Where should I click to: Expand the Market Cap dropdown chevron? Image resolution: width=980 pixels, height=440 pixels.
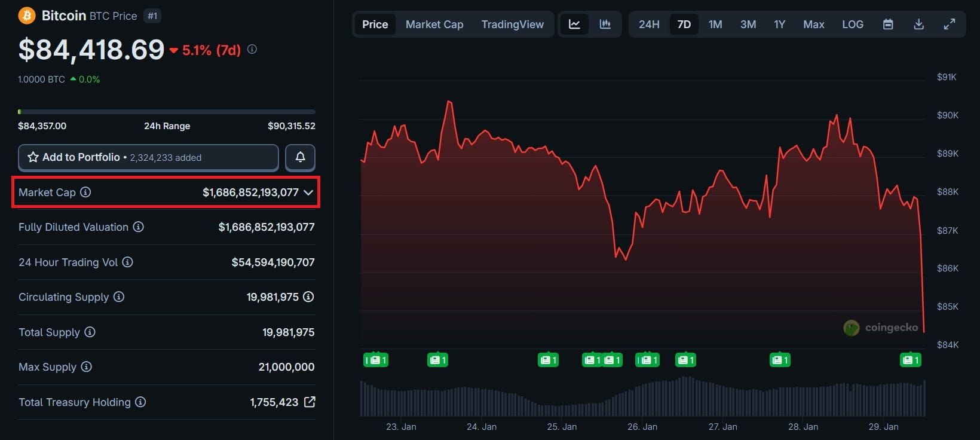[308, 192]
